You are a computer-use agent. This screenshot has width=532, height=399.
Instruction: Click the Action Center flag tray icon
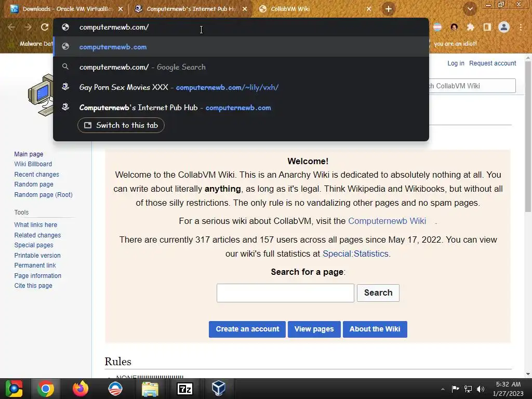pyautogui.click(x=455, y=389)
